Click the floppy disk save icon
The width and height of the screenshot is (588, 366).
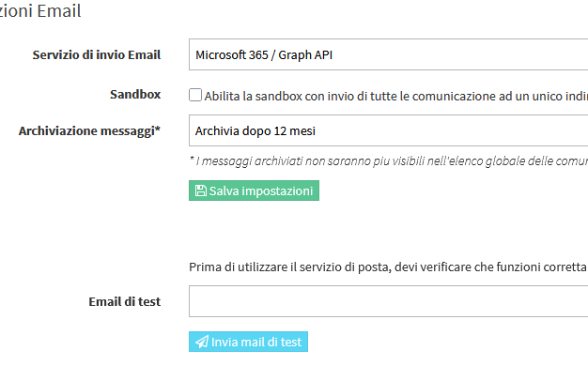click(x=201, y=191)
